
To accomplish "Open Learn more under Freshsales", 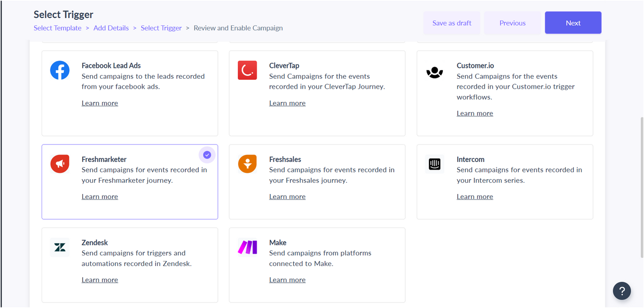I will coord(287,197).
